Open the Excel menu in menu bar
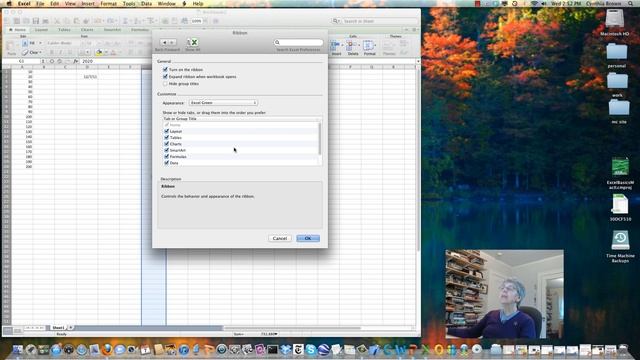640x360 pixels. [x=24, y=4]
